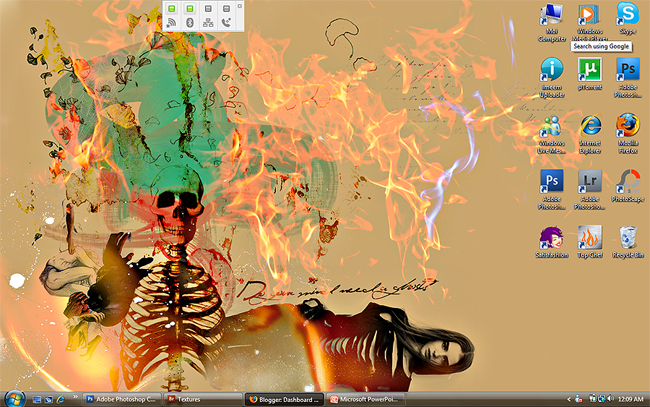Open the light-blue Adobe Photoshop shortcut
The image size is (650, 407).
click(x=628, y=78)
